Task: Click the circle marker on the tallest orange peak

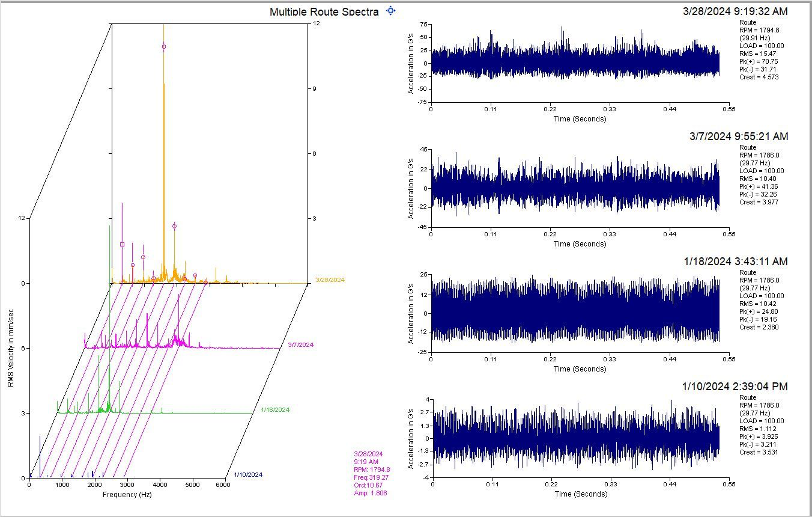Action: click(163, 46)
